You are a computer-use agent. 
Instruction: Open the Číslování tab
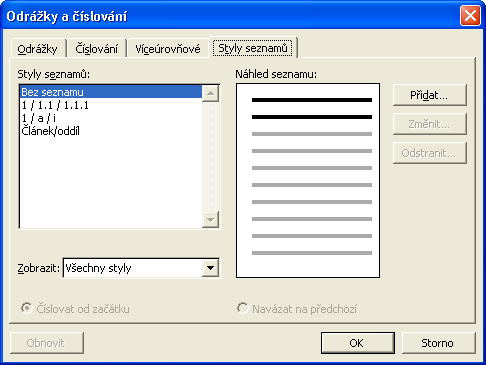[x=96, y=49]
